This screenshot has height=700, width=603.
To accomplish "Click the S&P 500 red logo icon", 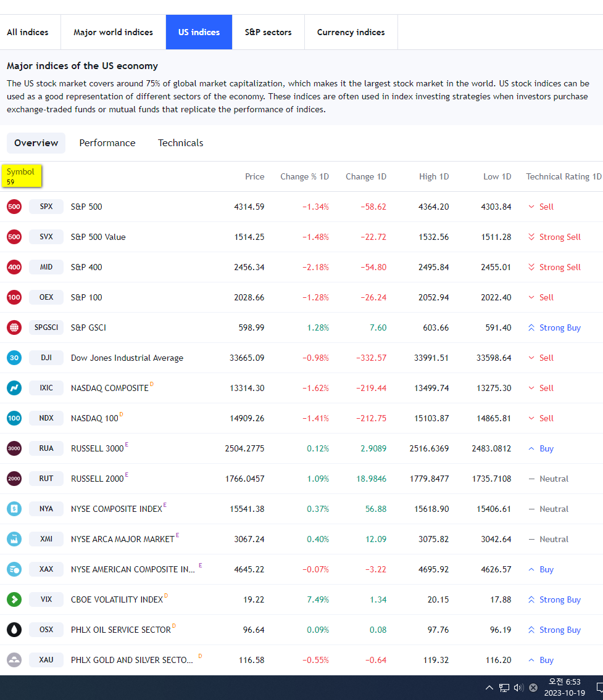I will 14,207.
